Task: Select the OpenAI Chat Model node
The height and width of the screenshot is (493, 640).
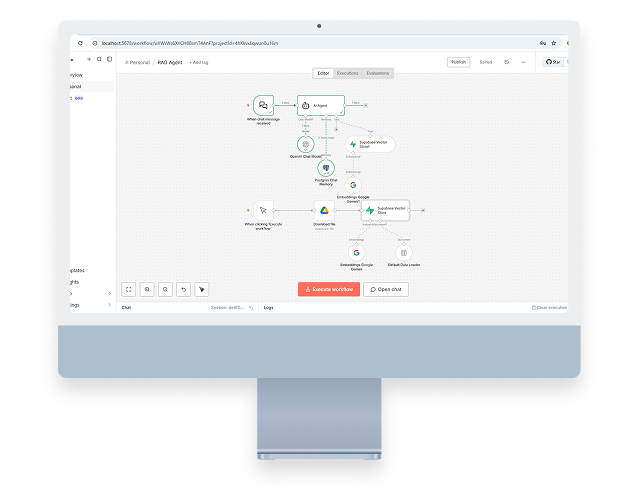Action: [x=305, y=144]
